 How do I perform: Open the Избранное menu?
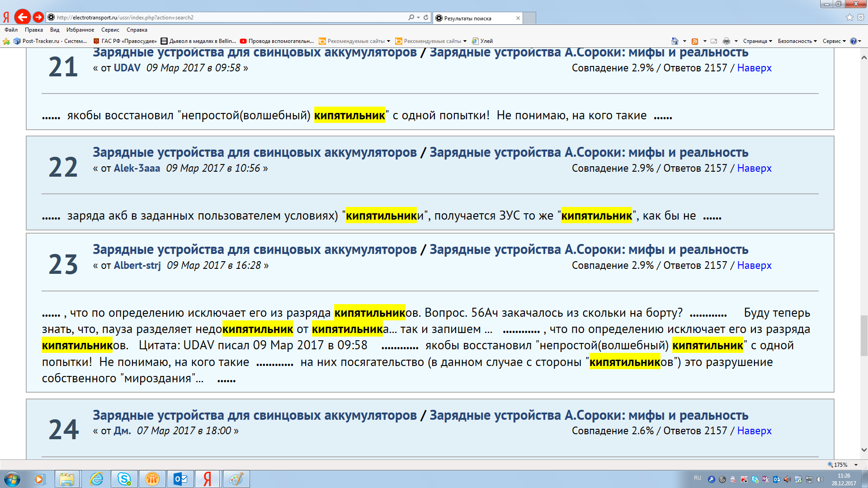[80, 30]
